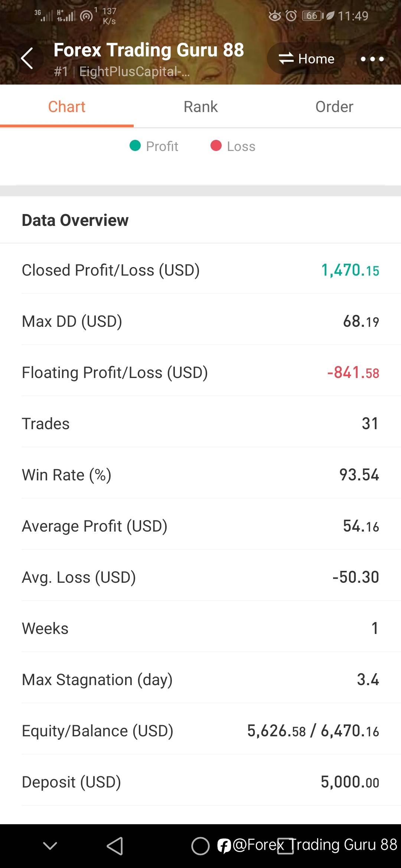This screenshot has width=401, height=868.
Task: Tap the EightPlusCapital account subtitle
Action: pyautogui.click(x=134, y=72)
